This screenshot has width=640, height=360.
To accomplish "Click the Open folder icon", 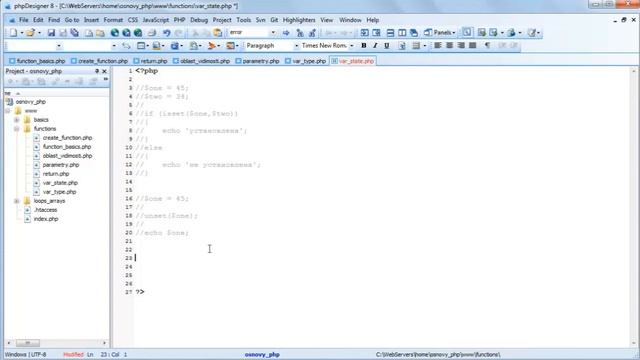I will [30, 33].
